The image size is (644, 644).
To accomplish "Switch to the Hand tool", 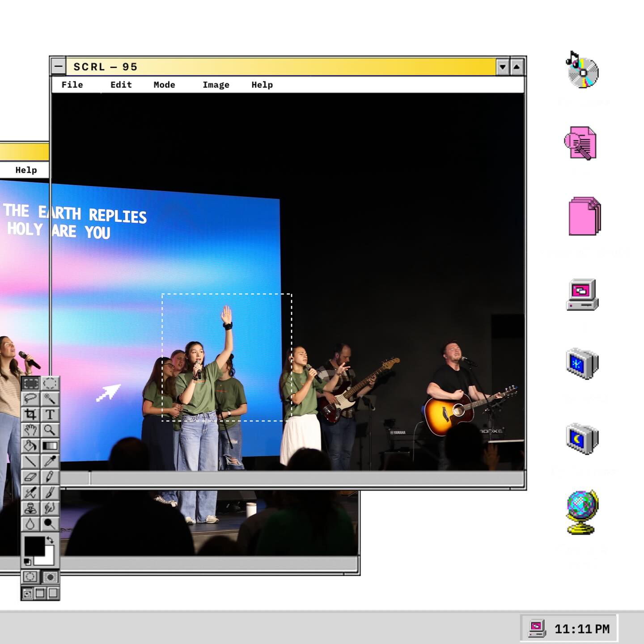I will click(30, 430).
